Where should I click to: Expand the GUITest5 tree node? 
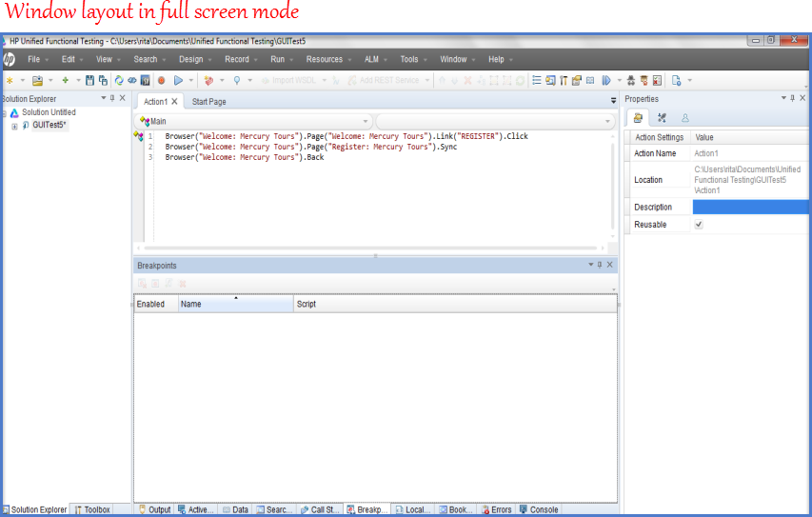pos(14,126)
